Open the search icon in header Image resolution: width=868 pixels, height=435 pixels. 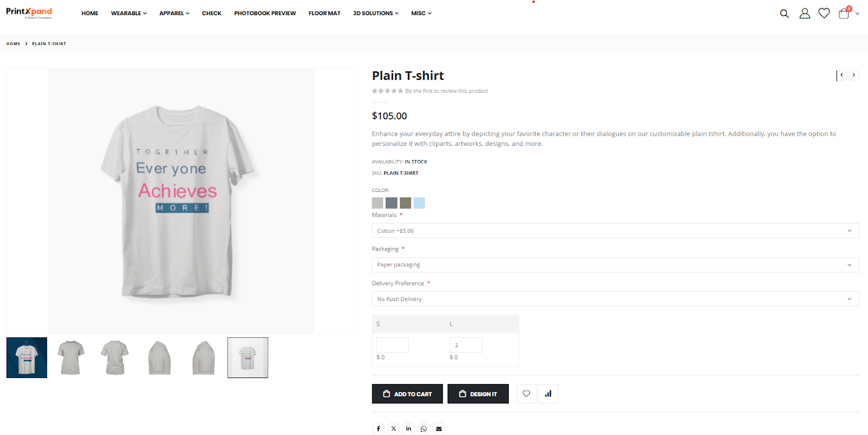784,14
